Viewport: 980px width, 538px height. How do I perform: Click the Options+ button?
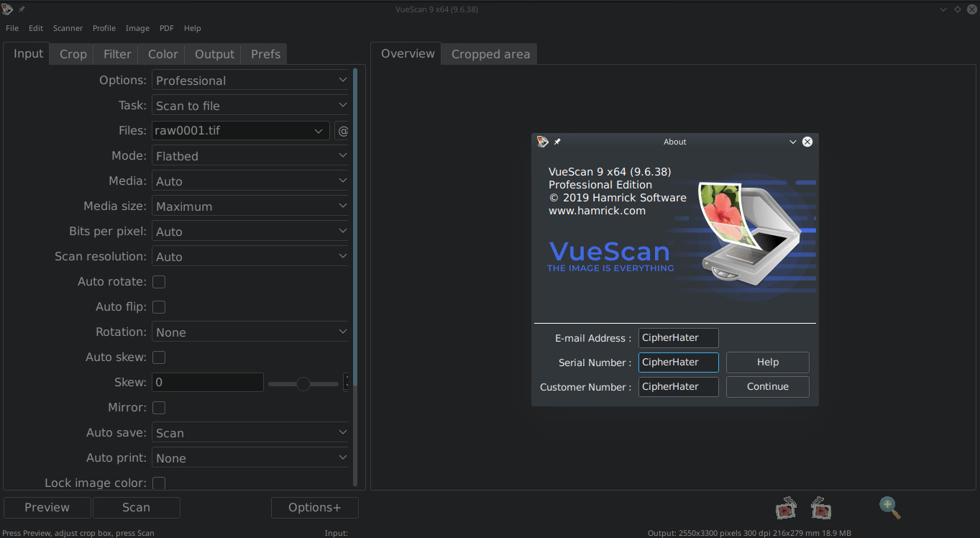click(x=315, y=508)
